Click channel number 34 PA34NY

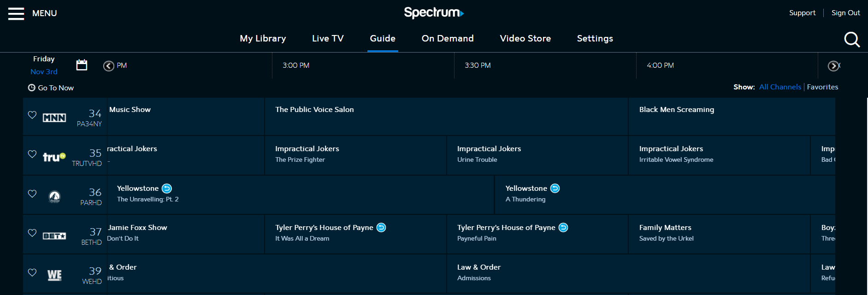pos(89,118)
